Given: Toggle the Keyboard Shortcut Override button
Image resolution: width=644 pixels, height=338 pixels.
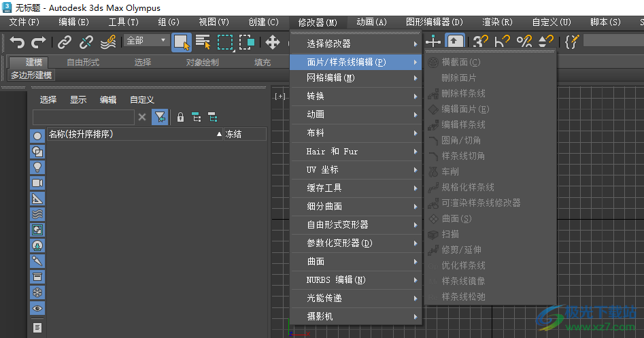Looking at the screenshot, I should click(x=455, y=42).
